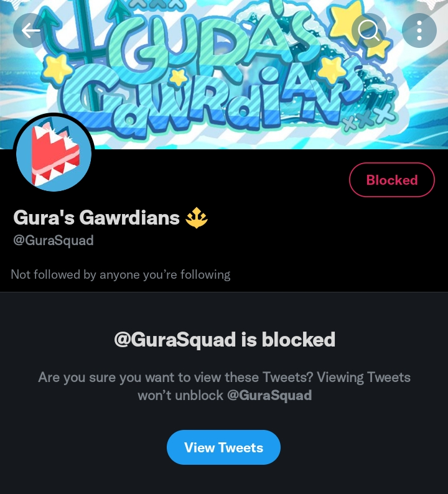Click the @GuraSquad handle under the name
448x494 pixels.
click(54, 241)
